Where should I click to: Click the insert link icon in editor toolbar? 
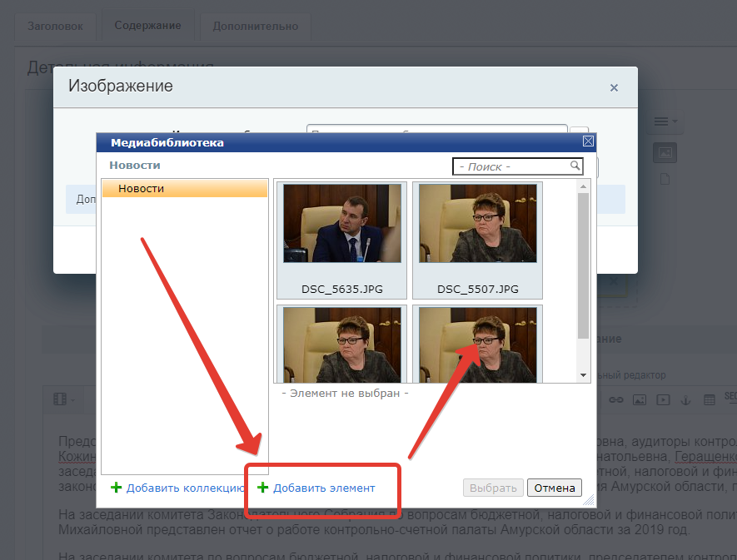coord(616,399)
